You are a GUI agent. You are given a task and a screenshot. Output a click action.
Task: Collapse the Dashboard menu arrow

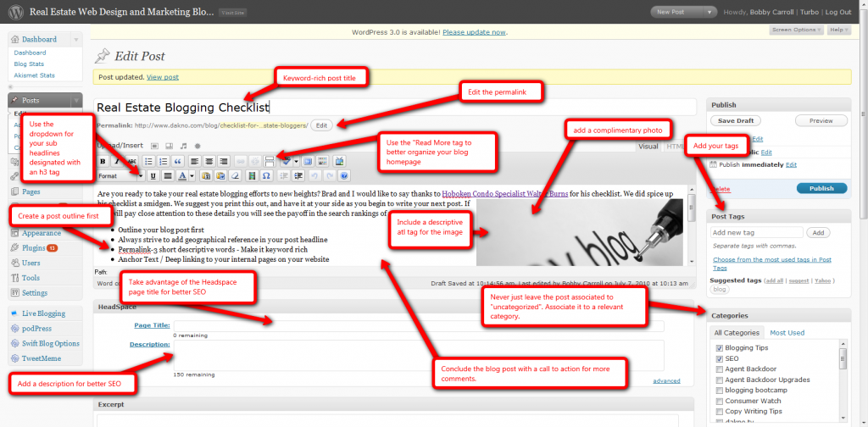pyautogui.click(x=76, y=39)
